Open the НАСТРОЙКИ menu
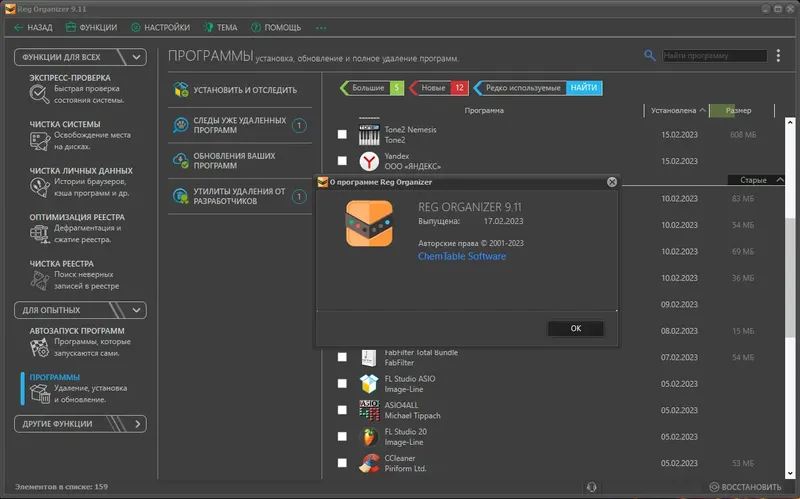Image resolution: width=800 pixels, height=499 pixels. (161, 28)
